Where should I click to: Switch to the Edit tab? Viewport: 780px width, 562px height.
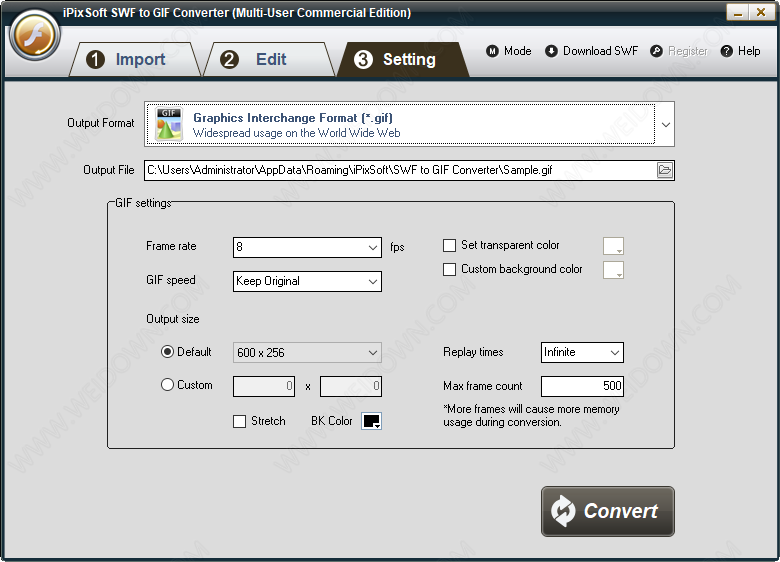270,59
